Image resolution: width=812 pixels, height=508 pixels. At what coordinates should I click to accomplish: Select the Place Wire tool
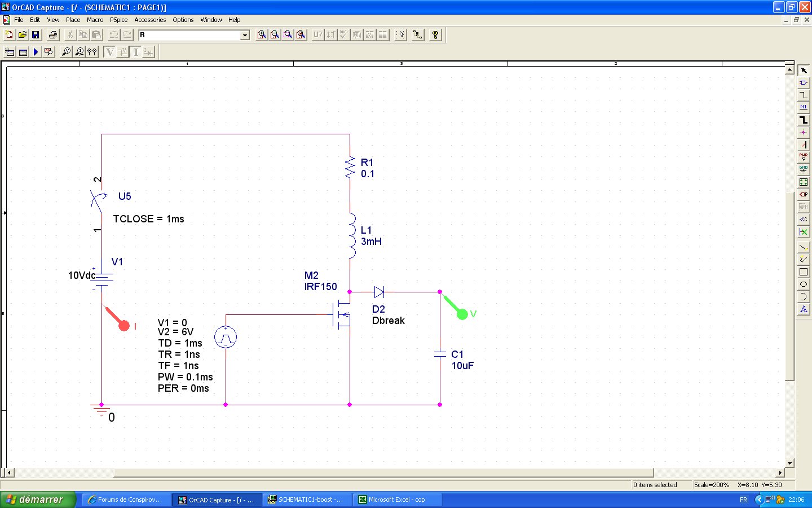[x=804, y=95]
